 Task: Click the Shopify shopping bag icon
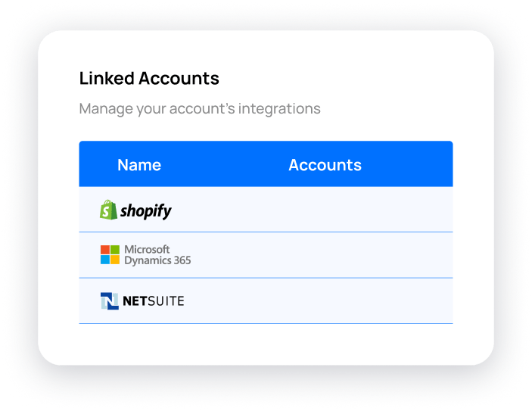(x=109, y=210)
